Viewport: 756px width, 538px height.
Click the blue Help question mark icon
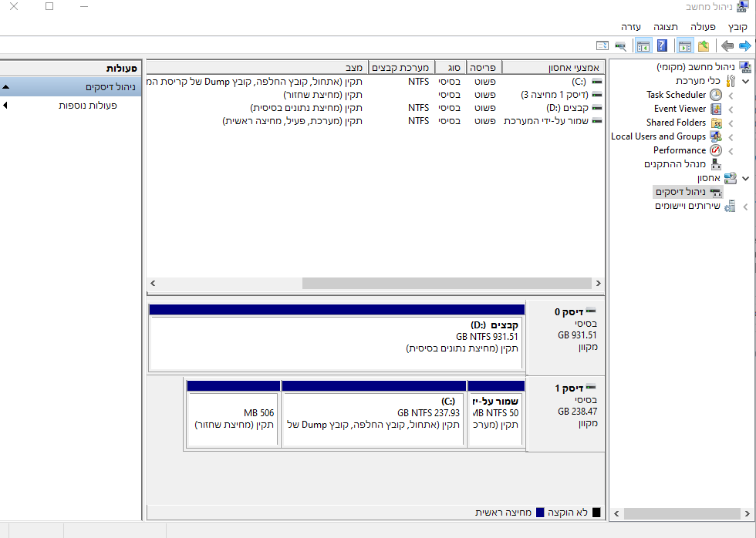pyautogui.click(x=662, y=46)
